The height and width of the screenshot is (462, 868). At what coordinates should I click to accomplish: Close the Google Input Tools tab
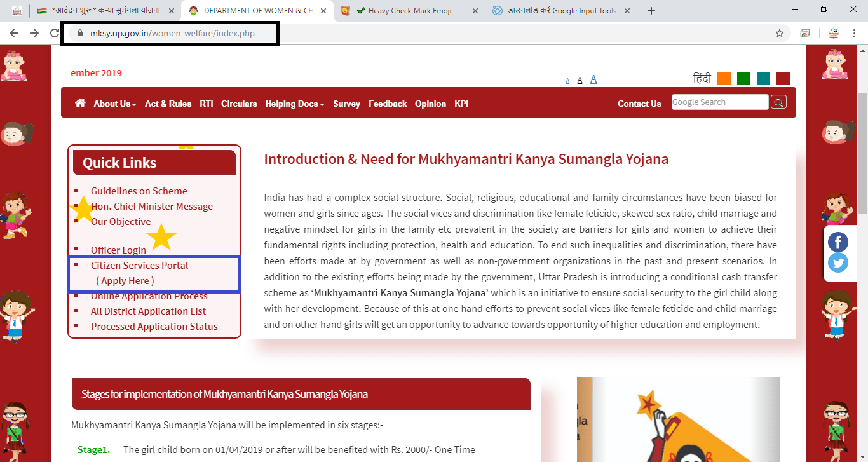627,11
